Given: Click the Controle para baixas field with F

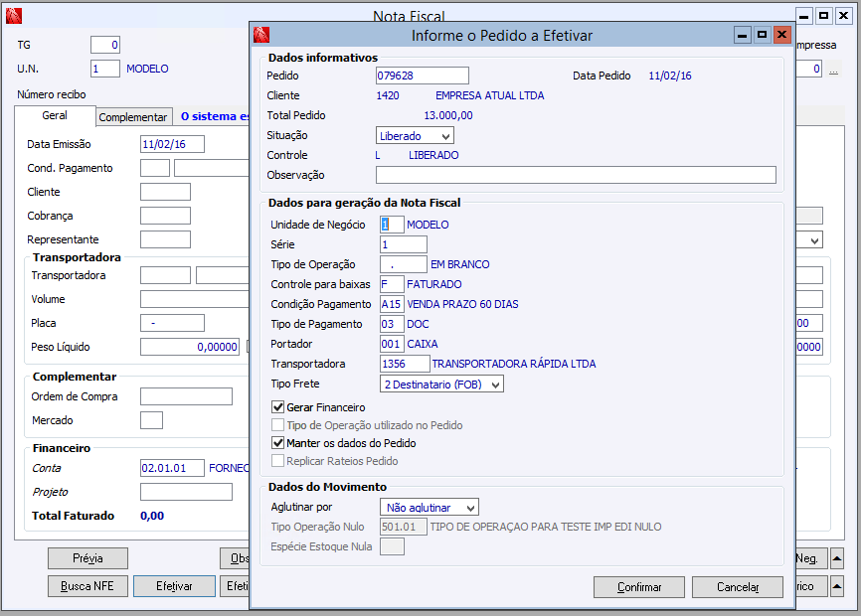Looking at the screenshot, I should click(x=392, y=284).
